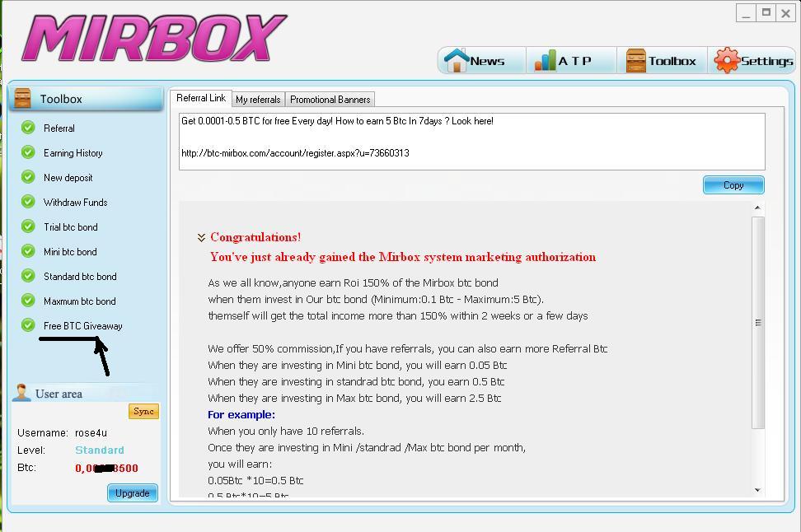Copy the referral link with Copy button
The width and height of the screenshot is (801, 532).
pyautogui.click(x=733, y=185)
